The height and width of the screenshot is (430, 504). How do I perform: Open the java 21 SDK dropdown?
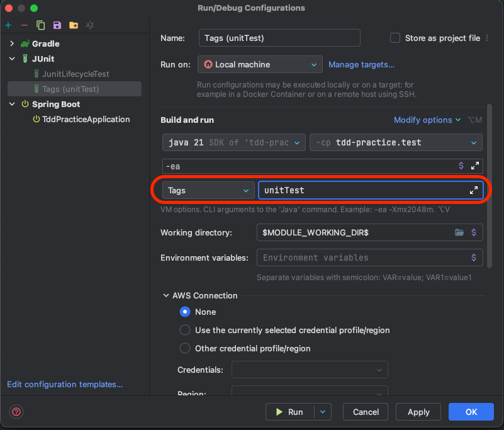click(x=233, y=142)
